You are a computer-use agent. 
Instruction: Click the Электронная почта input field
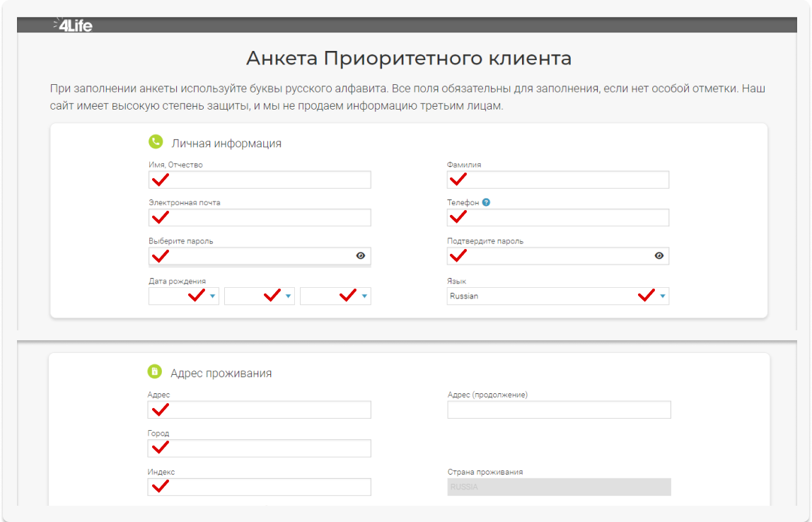(269, 218)
